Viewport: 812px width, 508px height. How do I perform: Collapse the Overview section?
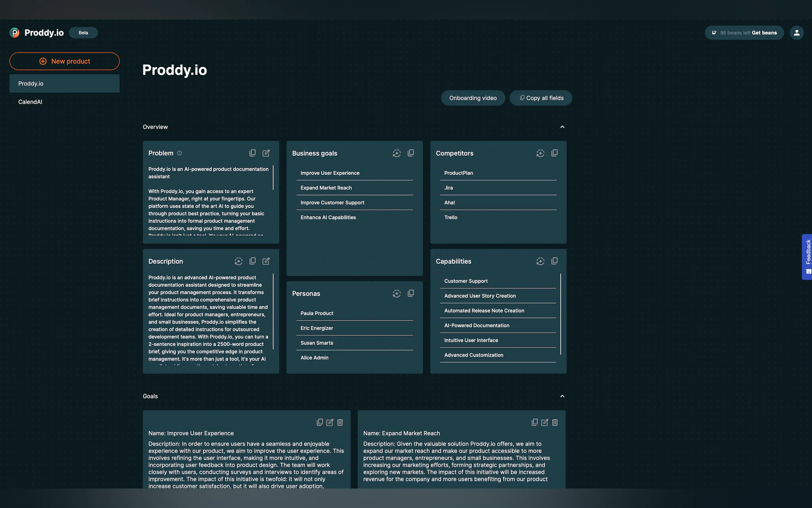point(562,127)
